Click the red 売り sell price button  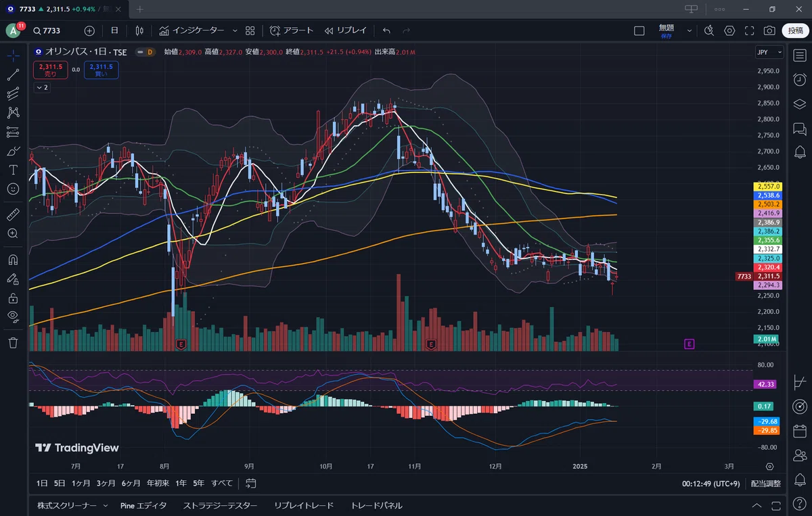point(51,70)
